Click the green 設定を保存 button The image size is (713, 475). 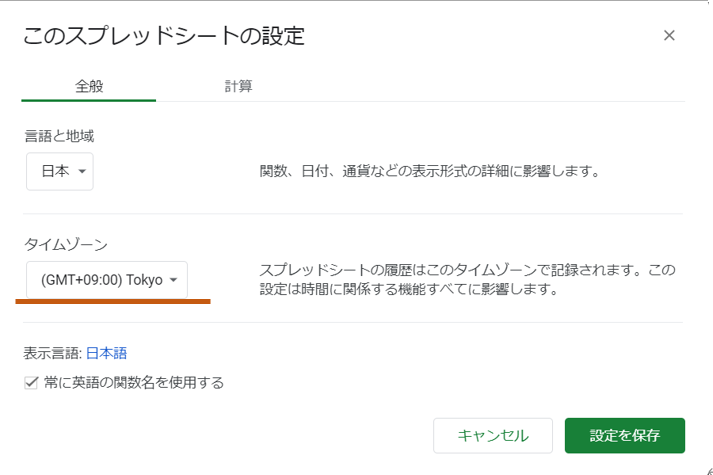[624, 436]
